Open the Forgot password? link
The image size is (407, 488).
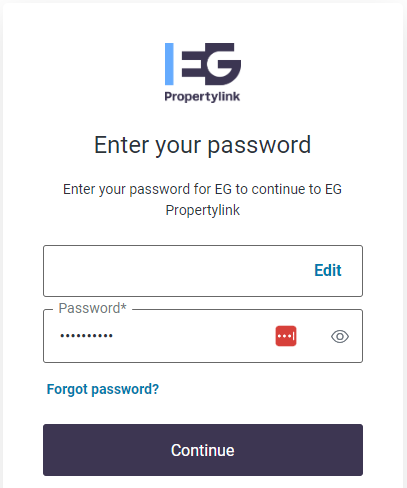[103, 389]
